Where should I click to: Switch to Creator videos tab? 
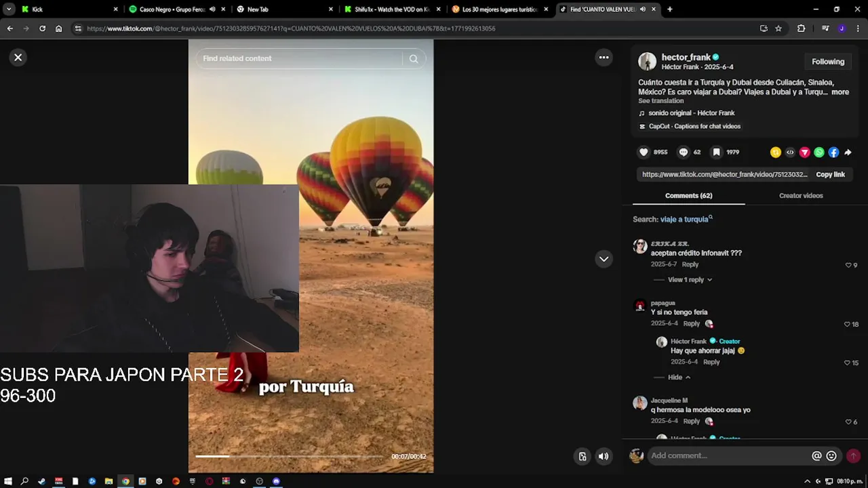pos(801,196)
